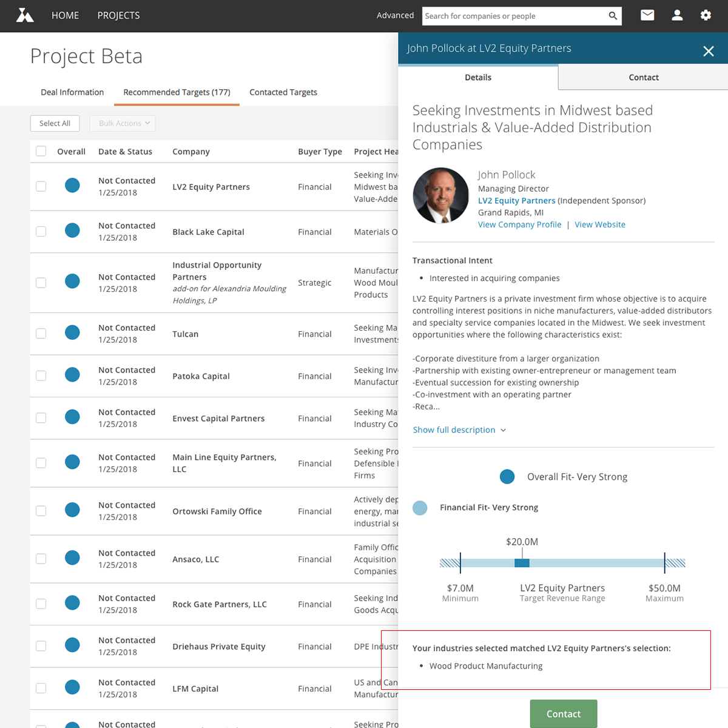The height and width of the screenshot is (728, 728).
Task: Click the overall fit dot for Ortowski Family Office
Action: click(x=72, y=510)
